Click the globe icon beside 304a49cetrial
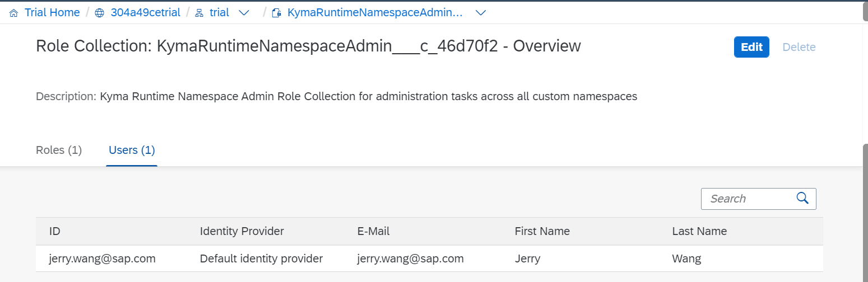868x282 pixels. (x=100, y=13)
